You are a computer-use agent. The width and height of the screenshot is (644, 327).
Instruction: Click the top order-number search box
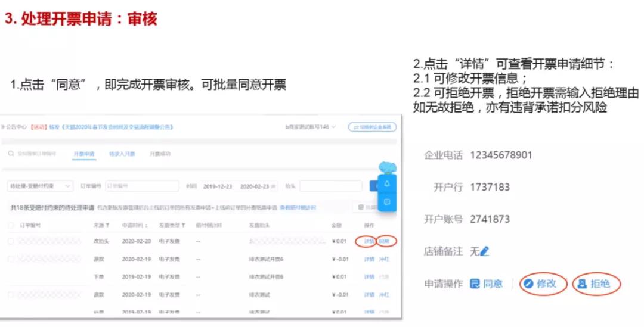pyautogui.click(x=36, y=154)
